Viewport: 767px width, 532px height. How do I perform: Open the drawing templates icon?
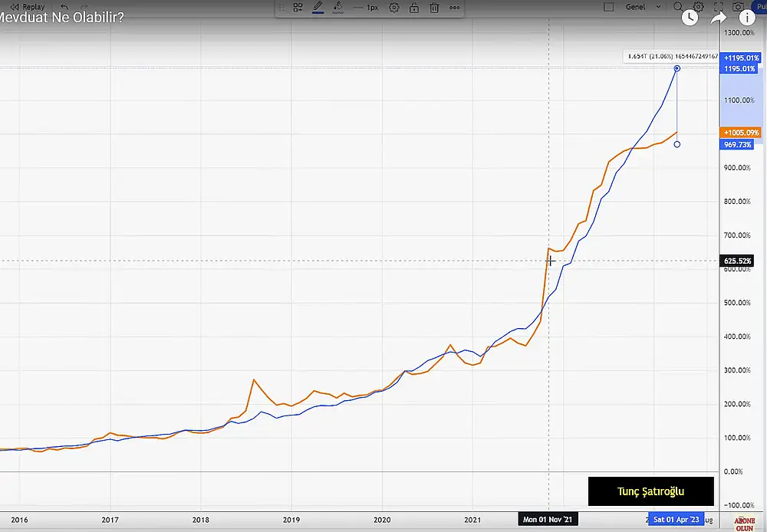point(298,8)
